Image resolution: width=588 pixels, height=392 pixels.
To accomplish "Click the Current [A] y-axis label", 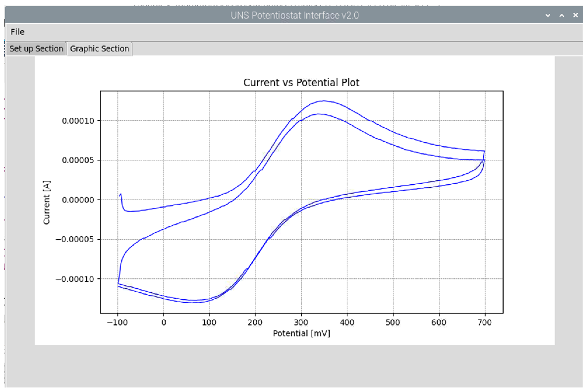I will [47, 202].
